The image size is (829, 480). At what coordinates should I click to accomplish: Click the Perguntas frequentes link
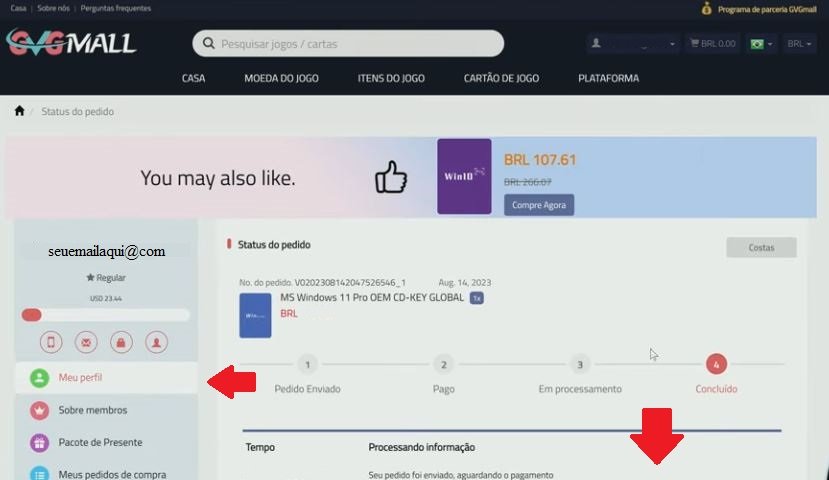click(115, 8)
